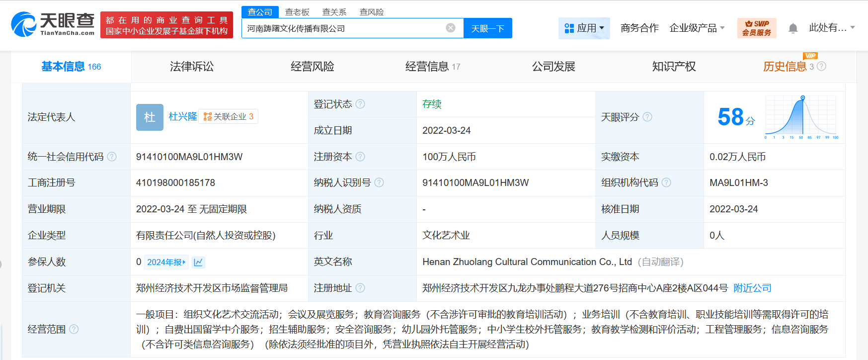The height and width of the screenshot is (360, 868).
Task: Click the 杜 avatar of the legal representative
Action: pos(150,117)
